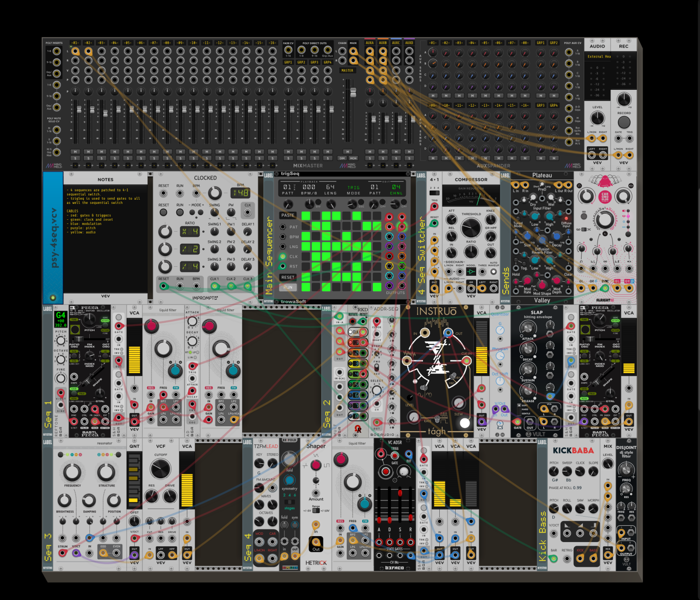The width and height of the screenshot is (700, 600).
Task: Click the Compressor THRESHOLD knob
Action: (471, 228)
